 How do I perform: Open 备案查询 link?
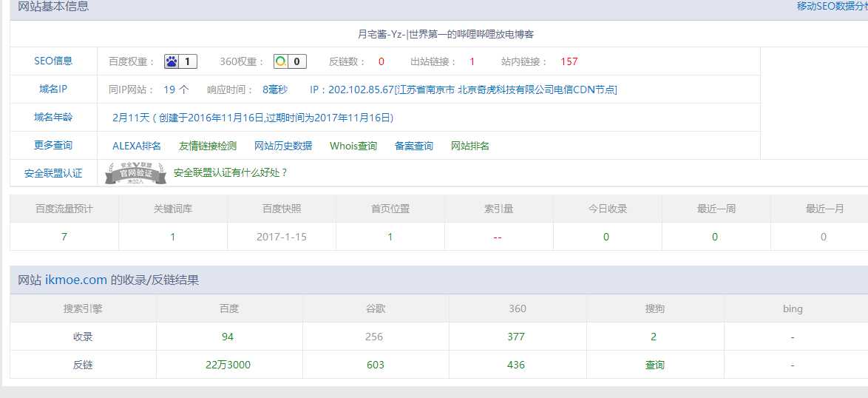coord(414,146)
